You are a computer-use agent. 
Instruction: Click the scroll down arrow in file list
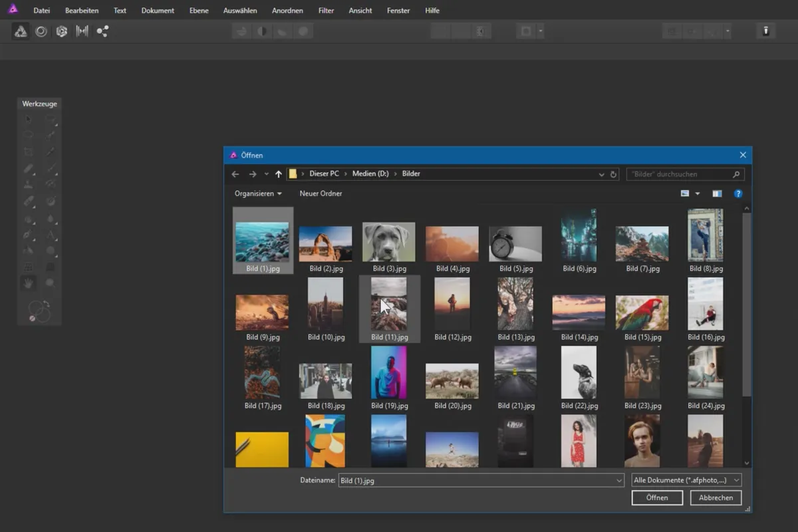tap(747, 463)
